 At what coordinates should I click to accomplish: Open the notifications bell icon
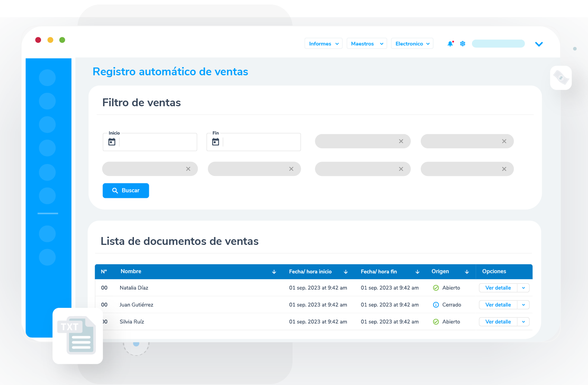450,44
